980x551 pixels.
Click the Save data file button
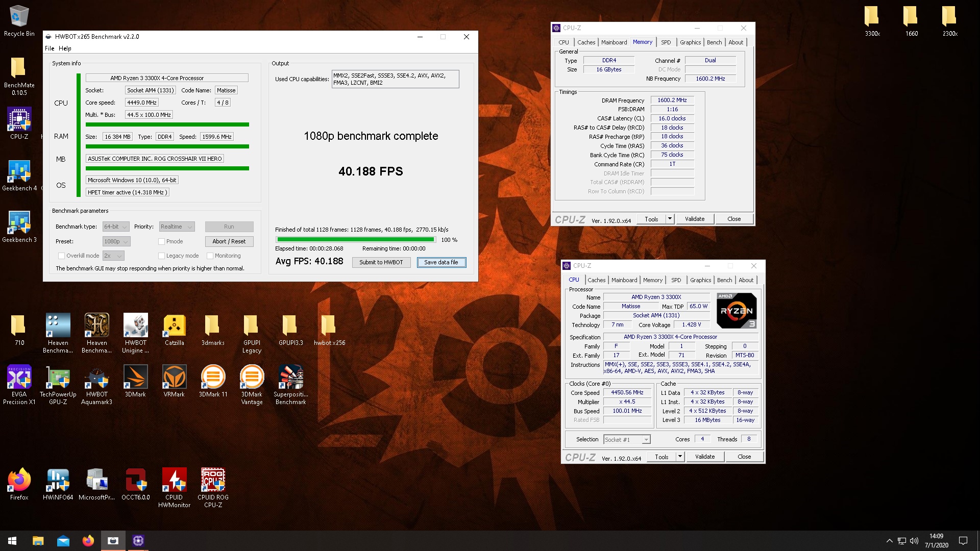click(x=441, y=262)
